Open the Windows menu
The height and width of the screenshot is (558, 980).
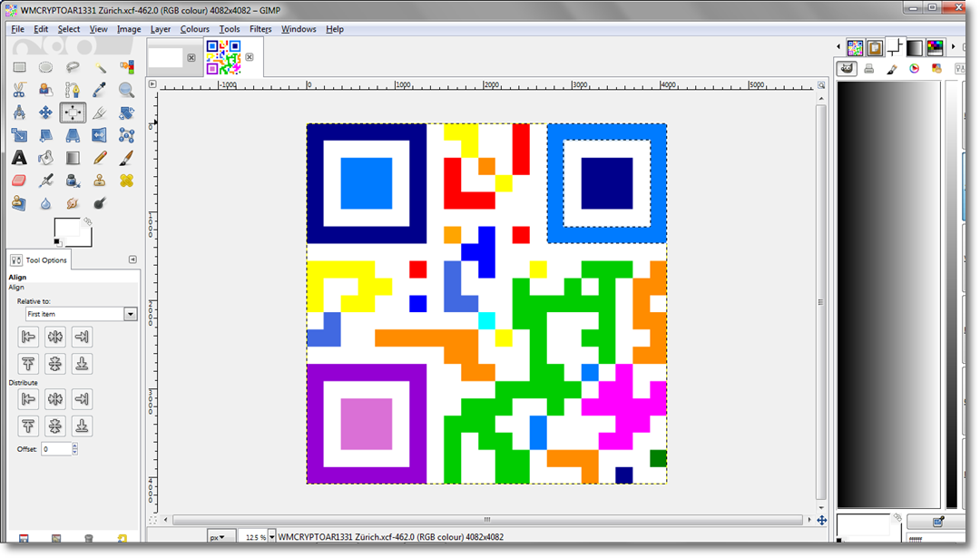(299, 29)
